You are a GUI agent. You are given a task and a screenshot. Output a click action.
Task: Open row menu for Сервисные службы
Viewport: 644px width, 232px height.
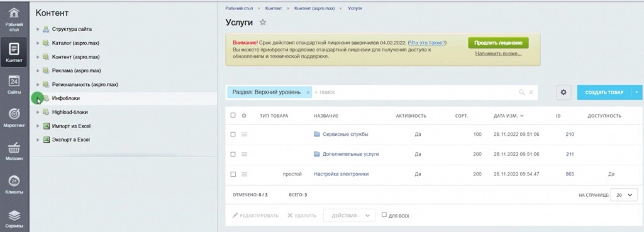coord(245,135)
